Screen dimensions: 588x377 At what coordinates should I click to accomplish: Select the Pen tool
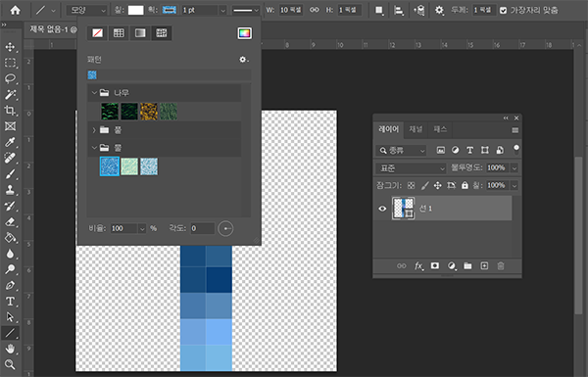10,286
